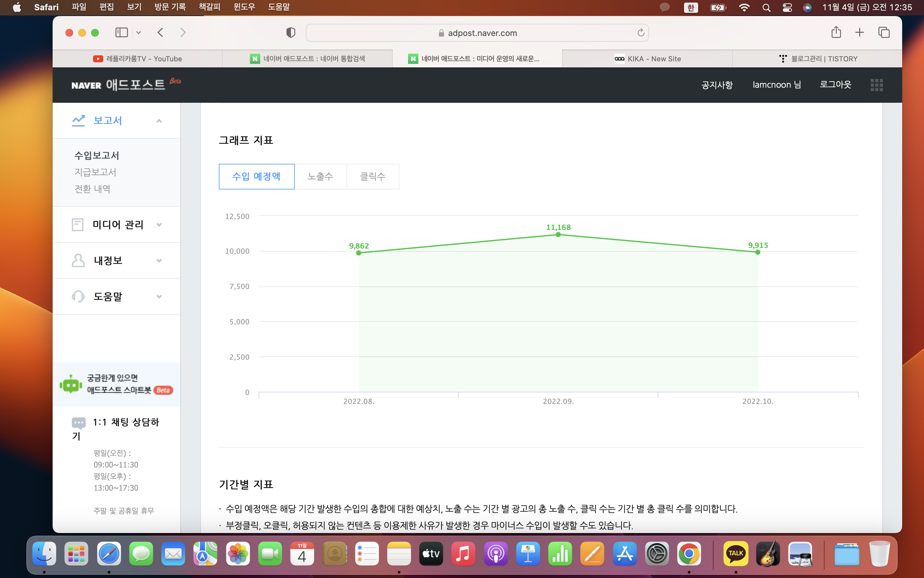
Task: Open the App Store from the Dock
Action: pyautogui.click(x=625, y=554)
